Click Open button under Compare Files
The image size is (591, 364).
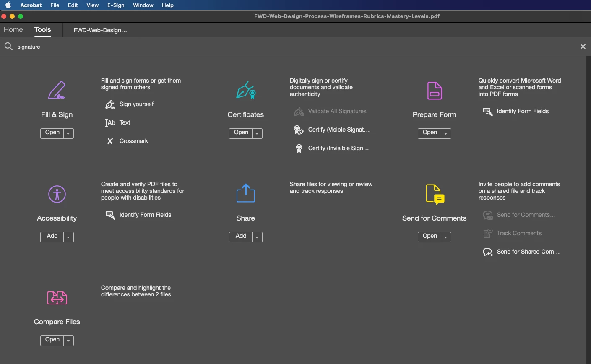pyautogui.click(x=52, y=340)
